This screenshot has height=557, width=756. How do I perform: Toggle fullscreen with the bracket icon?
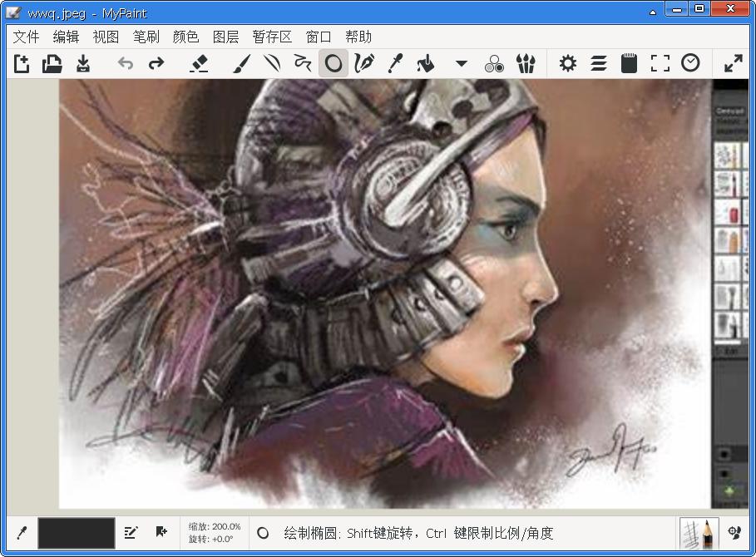pyautogui.click(x=660, y=62)
